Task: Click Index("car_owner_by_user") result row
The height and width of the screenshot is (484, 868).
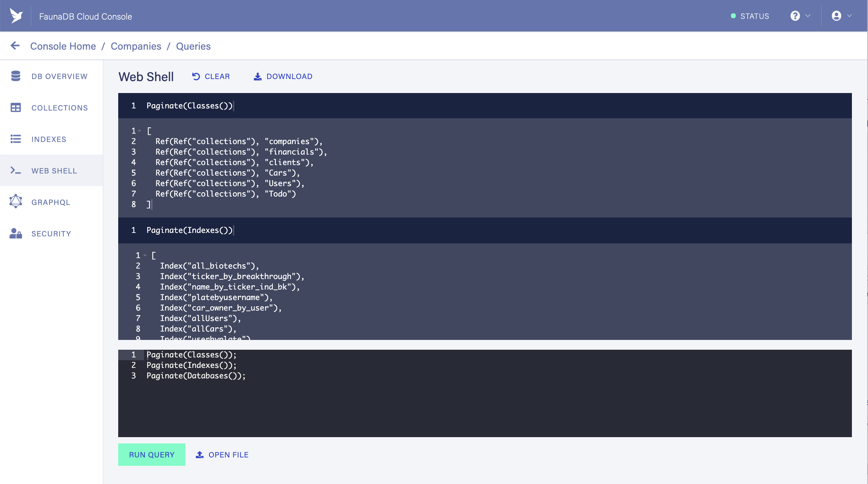Action: (x=221, y=308)
